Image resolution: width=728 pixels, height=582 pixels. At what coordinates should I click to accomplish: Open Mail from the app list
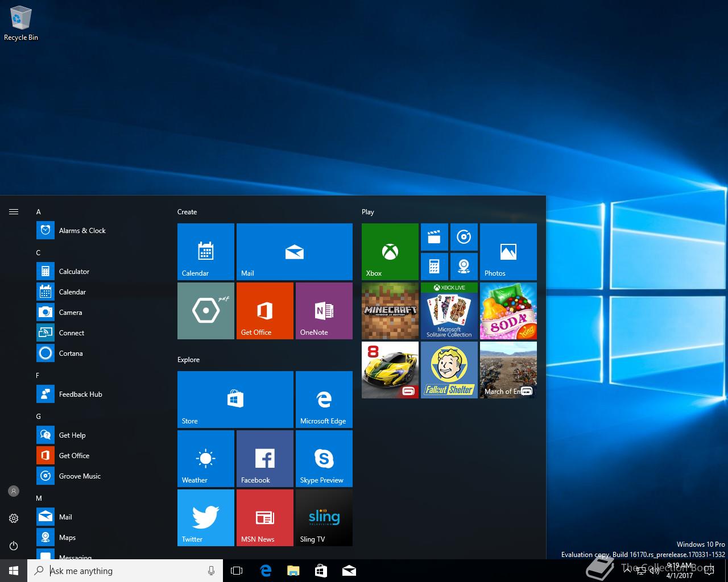[x=100, y=517]
